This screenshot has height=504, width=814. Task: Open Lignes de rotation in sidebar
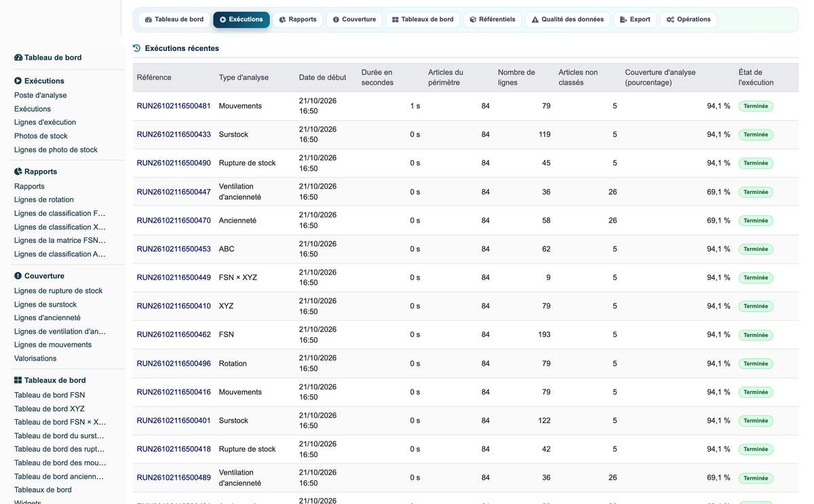44,199
